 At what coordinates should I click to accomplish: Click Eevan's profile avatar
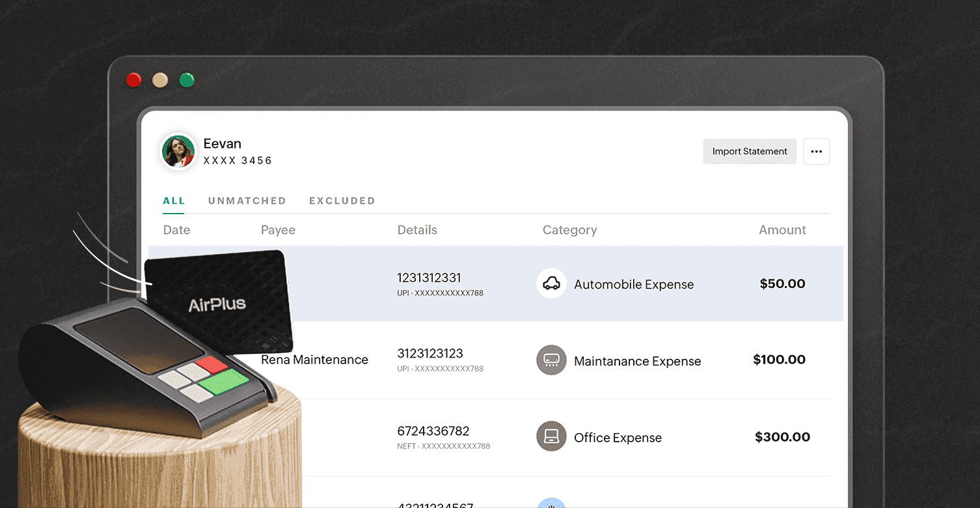(x=178, y=152)
